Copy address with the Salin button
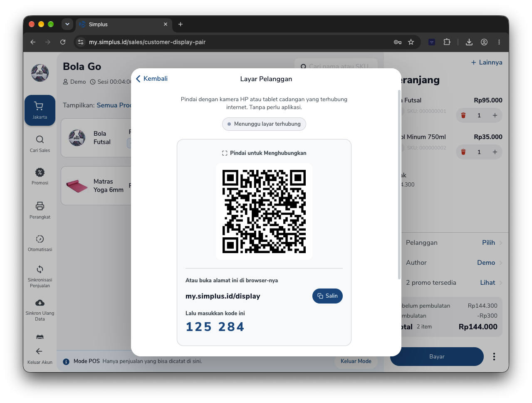The width and height of the screenshot is (532, 403). (327, 296)
